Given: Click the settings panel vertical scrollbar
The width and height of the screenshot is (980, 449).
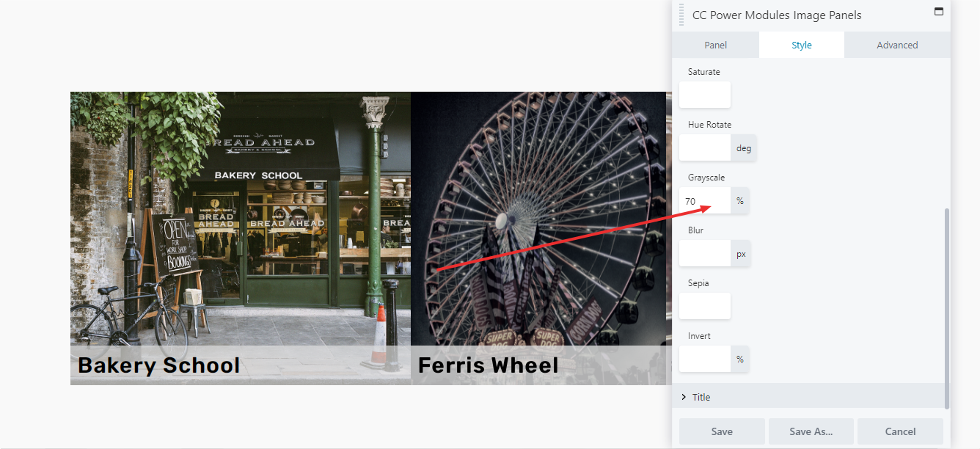Looking at the screenshot, I should click(x=947, y=308).
